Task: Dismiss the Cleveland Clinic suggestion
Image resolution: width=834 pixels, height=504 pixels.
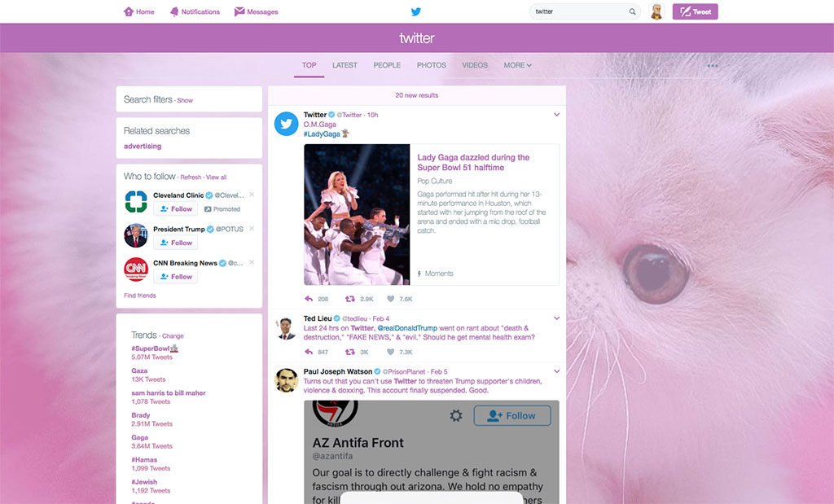Action: point(252,195)
